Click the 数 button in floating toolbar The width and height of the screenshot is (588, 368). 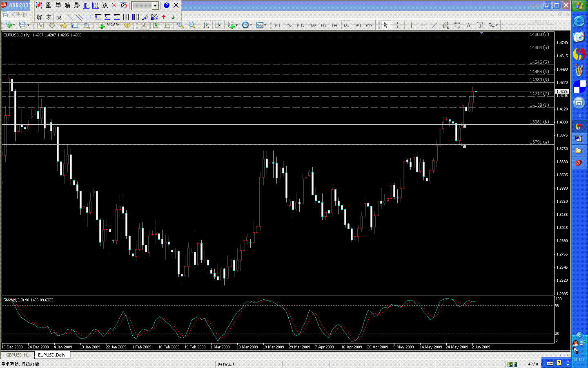[x=105, y=5]
